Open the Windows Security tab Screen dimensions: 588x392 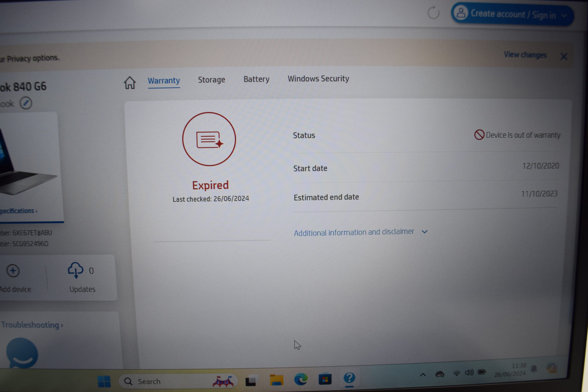(318, 79)
